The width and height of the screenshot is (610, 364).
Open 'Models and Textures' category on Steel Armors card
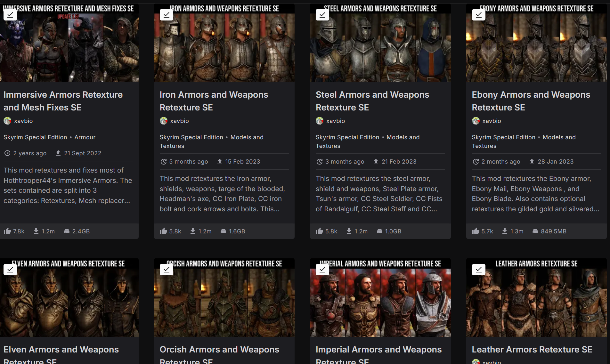368,142
